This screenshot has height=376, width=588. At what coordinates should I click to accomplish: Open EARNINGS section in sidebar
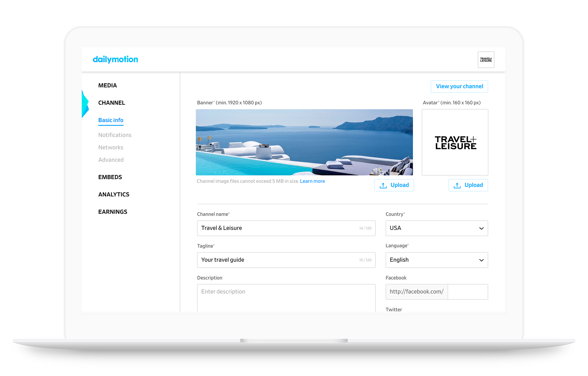pyautogui.click(x=113, y=212)
